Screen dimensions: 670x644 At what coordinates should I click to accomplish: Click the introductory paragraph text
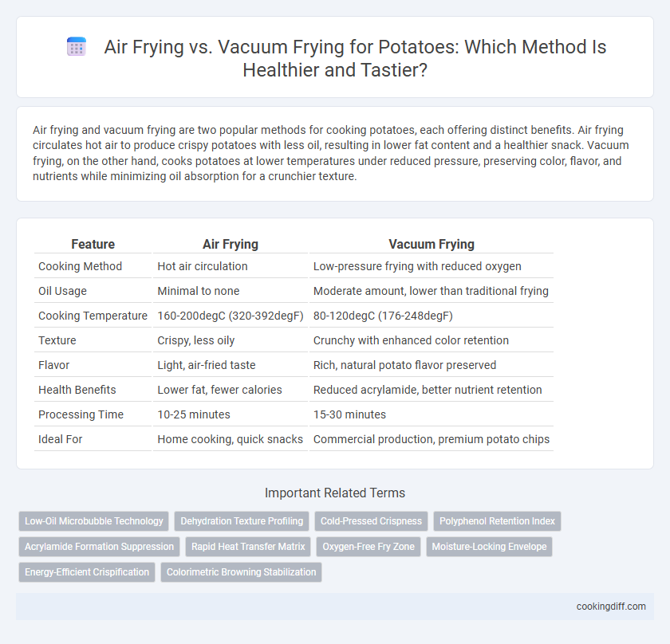click(331, 153)
